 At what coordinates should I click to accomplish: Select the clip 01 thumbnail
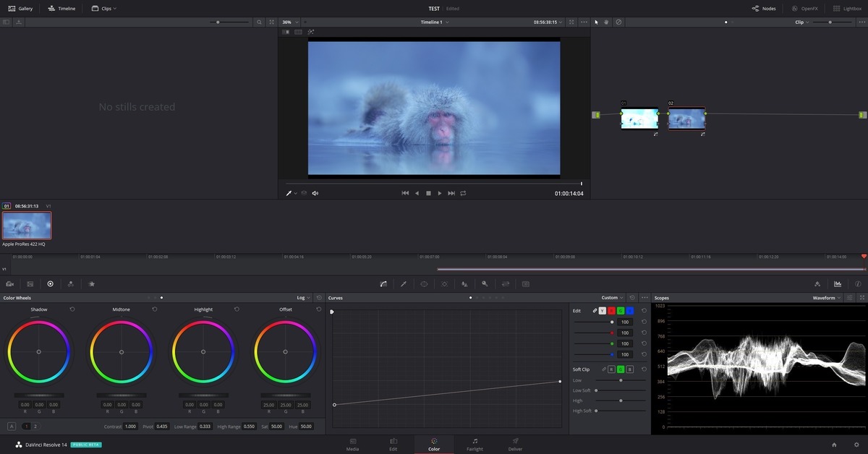click(27, 226)
